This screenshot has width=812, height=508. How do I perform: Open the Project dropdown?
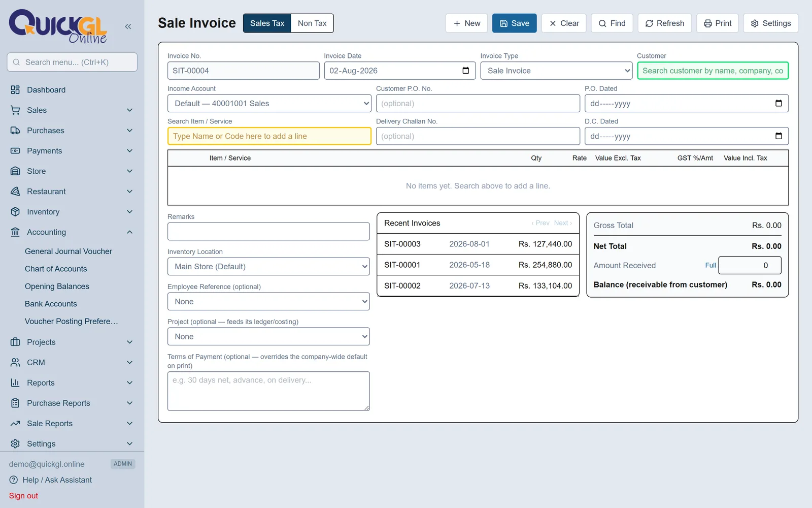point(268,336)
